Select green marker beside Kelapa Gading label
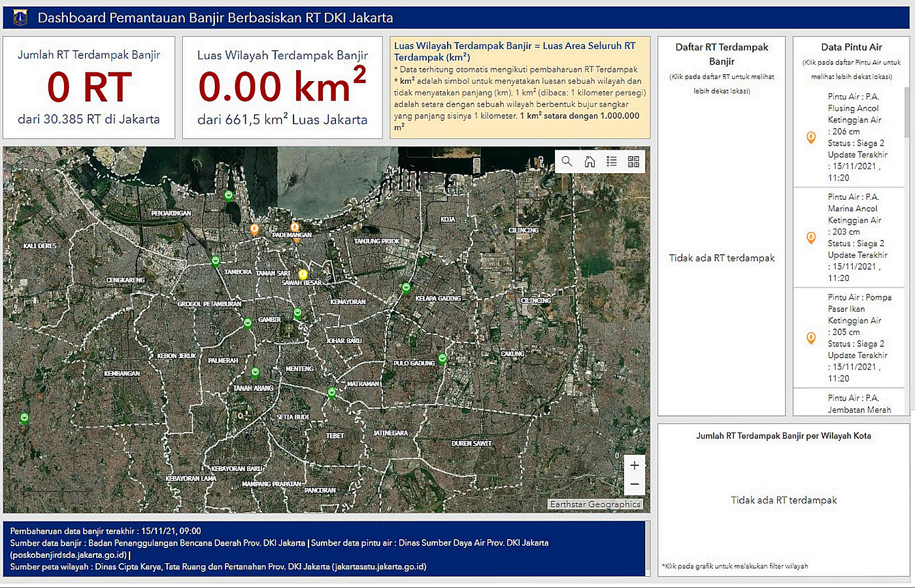The height and width of the screenshot is (588, 915). (x=407, y=288)
